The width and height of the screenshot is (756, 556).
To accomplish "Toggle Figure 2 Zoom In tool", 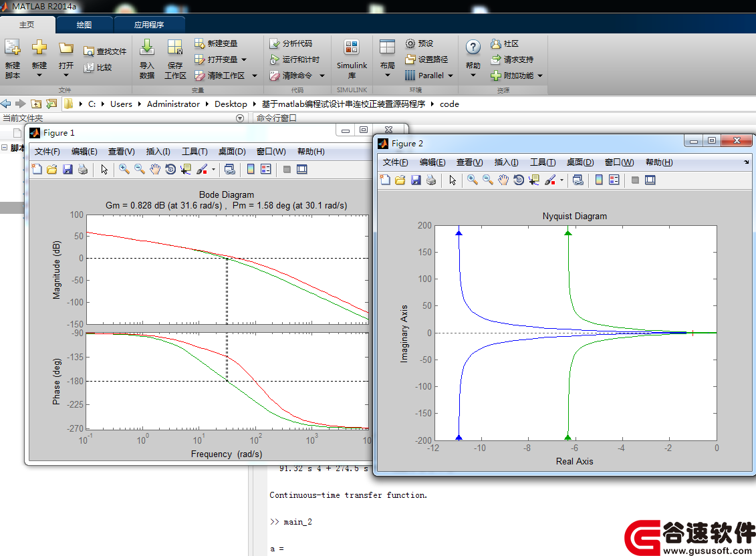I will pos(472,180).
